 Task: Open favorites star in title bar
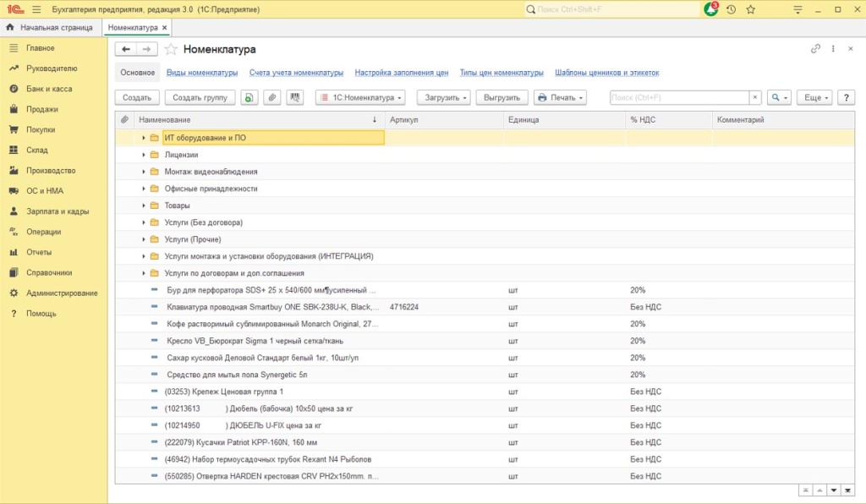coord(750,9)
